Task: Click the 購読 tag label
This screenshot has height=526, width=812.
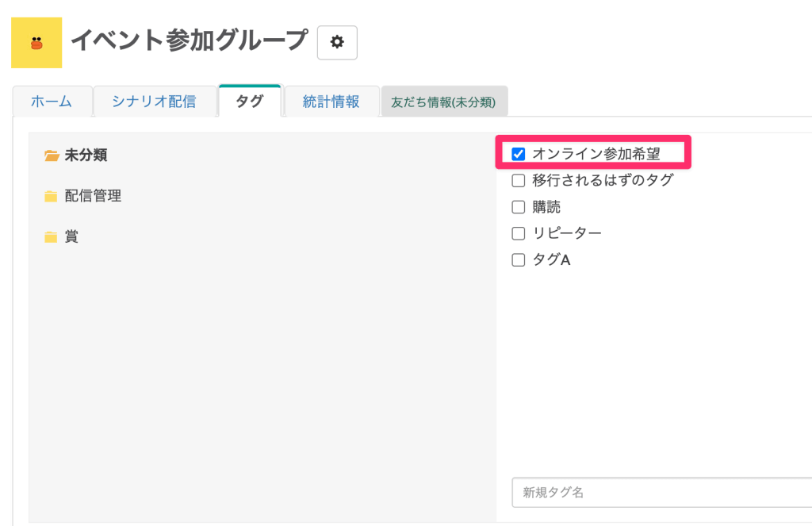Action: coord(546,207)
